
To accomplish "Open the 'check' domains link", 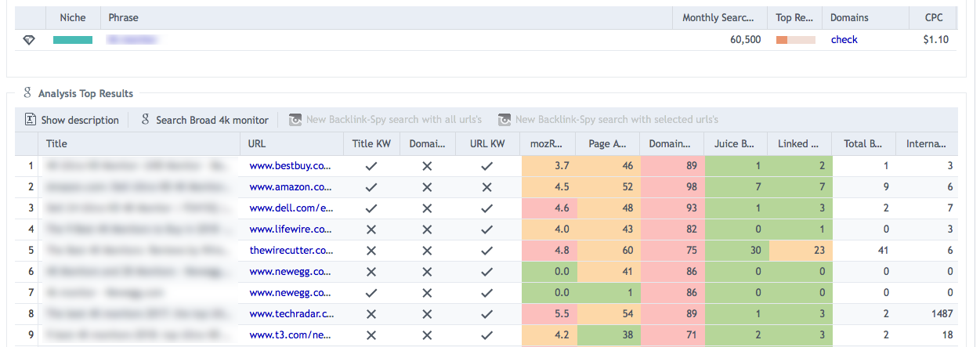I will pos(844,40).
